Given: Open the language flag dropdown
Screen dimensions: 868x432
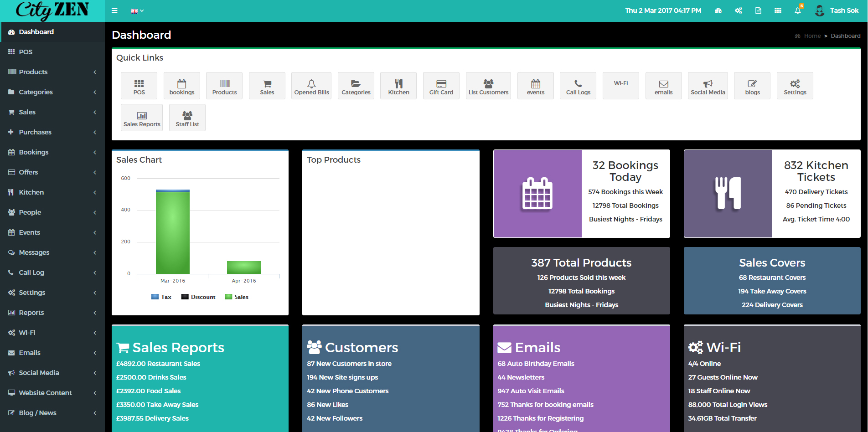Looking at the screenshot, I should click(137, 10).
